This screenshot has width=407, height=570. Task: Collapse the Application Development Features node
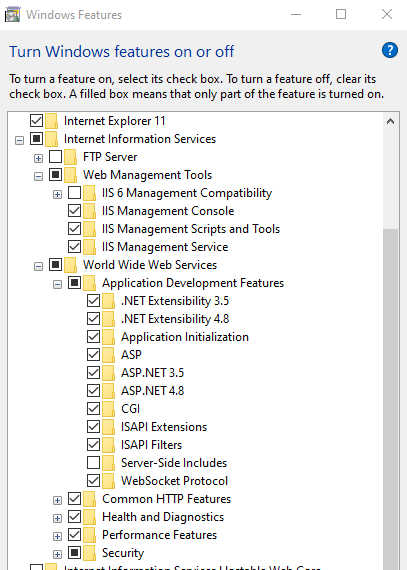pos(57,284)
